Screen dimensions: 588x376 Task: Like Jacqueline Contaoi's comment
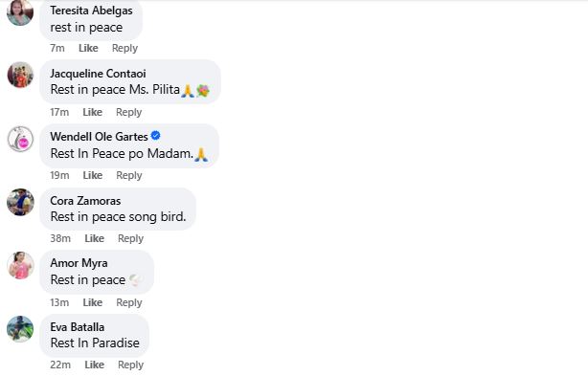click(92, 112)
